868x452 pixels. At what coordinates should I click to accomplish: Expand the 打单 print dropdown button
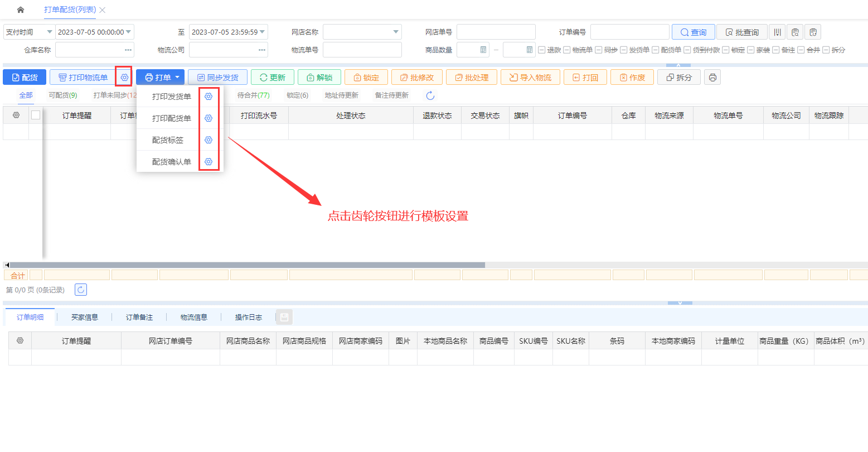[x=160, y=77]
